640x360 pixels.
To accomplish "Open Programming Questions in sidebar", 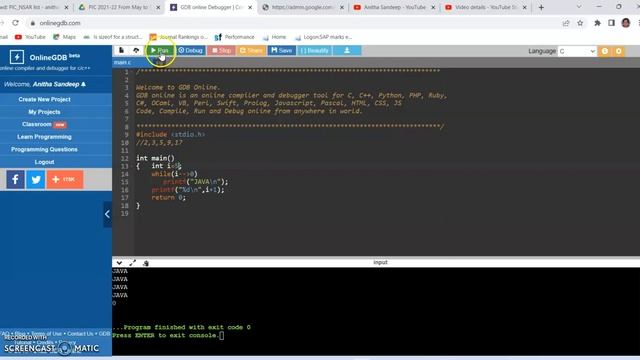I will pyautogui.click(x=44, y=149).
